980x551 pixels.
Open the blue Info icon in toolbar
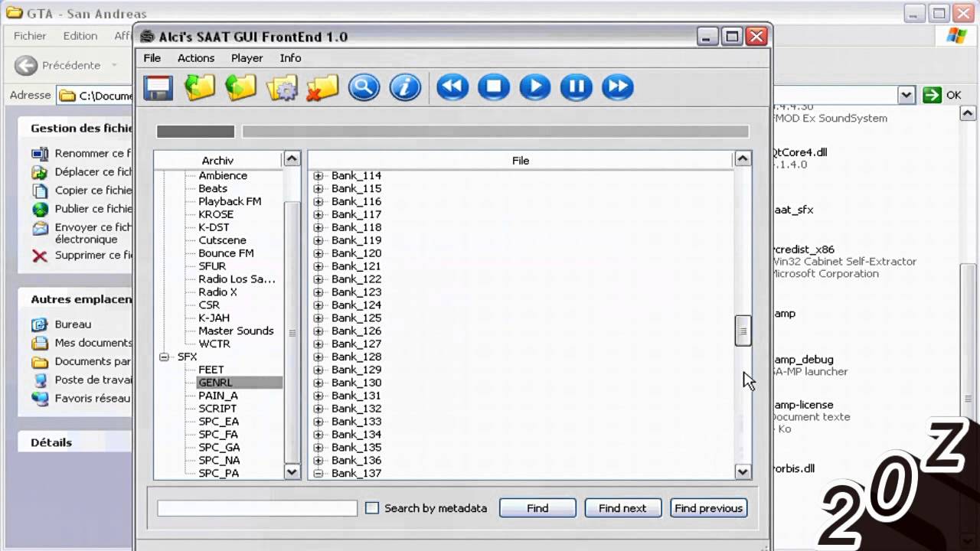point(405,87)
